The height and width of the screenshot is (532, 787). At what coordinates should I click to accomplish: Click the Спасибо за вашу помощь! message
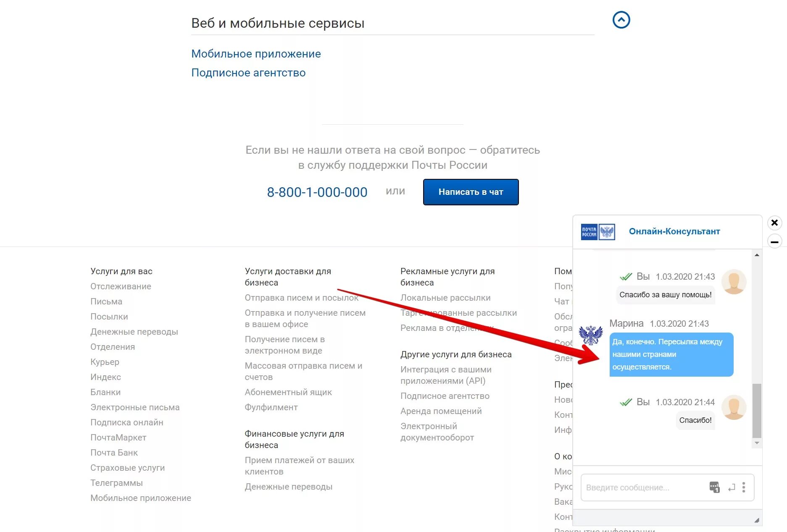point(666,295)
